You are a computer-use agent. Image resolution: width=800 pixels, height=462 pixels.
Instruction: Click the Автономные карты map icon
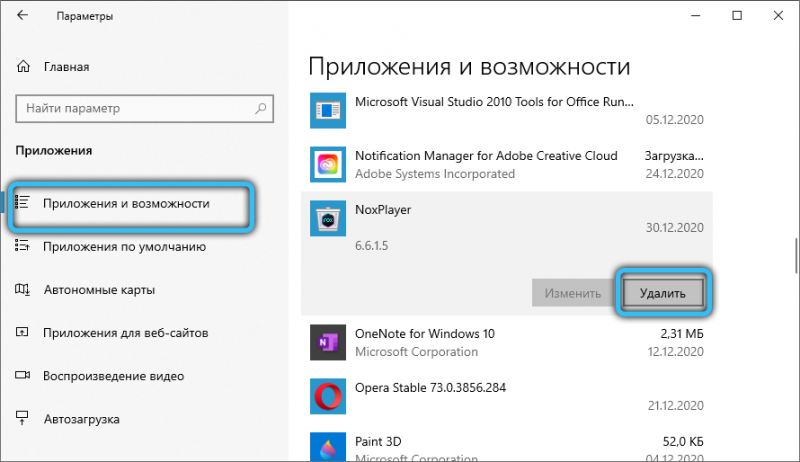pos(22,289)
